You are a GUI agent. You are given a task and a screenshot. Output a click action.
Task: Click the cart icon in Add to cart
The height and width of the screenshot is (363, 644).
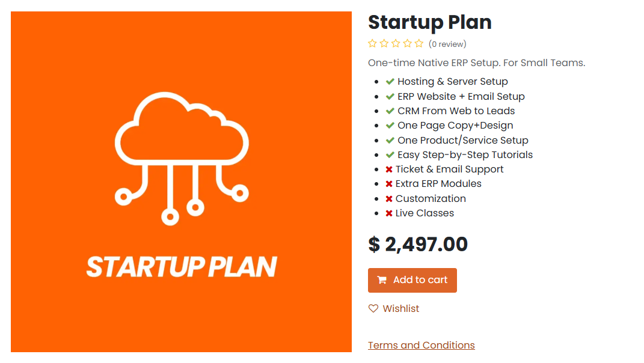[382, 280]
